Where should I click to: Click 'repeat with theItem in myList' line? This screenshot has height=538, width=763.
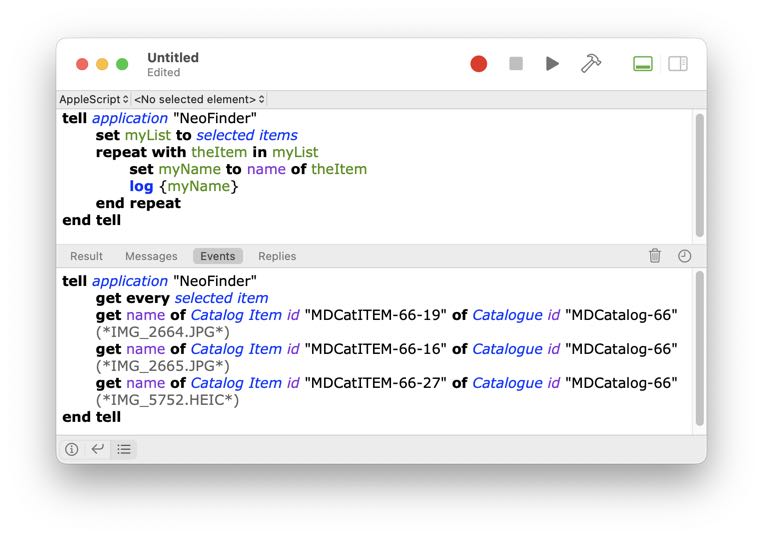click(x=207, y=152)
